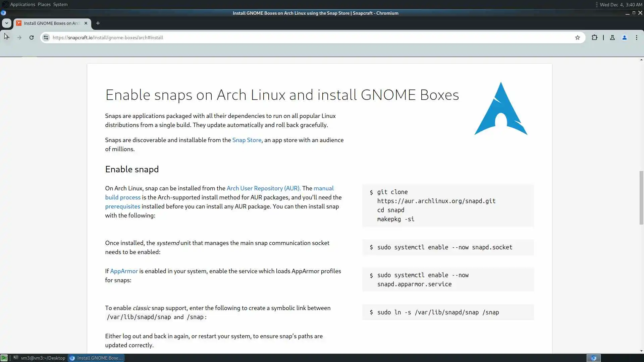
Task: Open a new tab with plus
Action: pos(98,23)
